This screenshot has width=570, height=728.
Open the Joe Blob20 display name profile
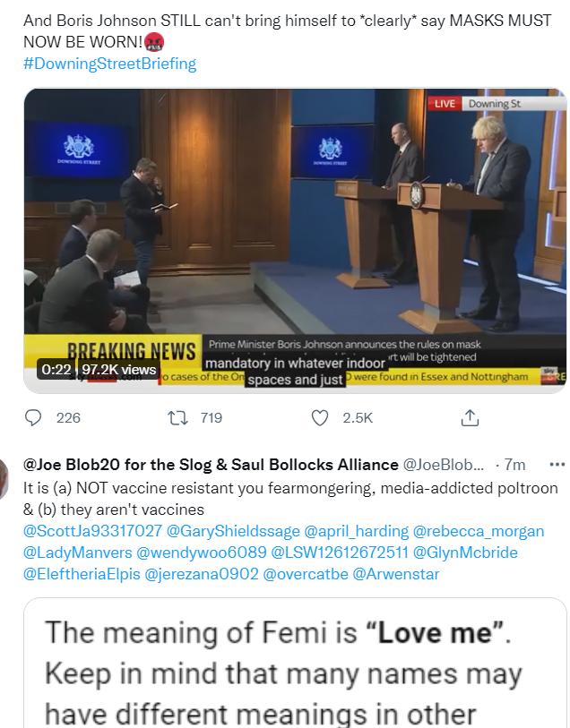pyautogui.click(x=211, y=464)
